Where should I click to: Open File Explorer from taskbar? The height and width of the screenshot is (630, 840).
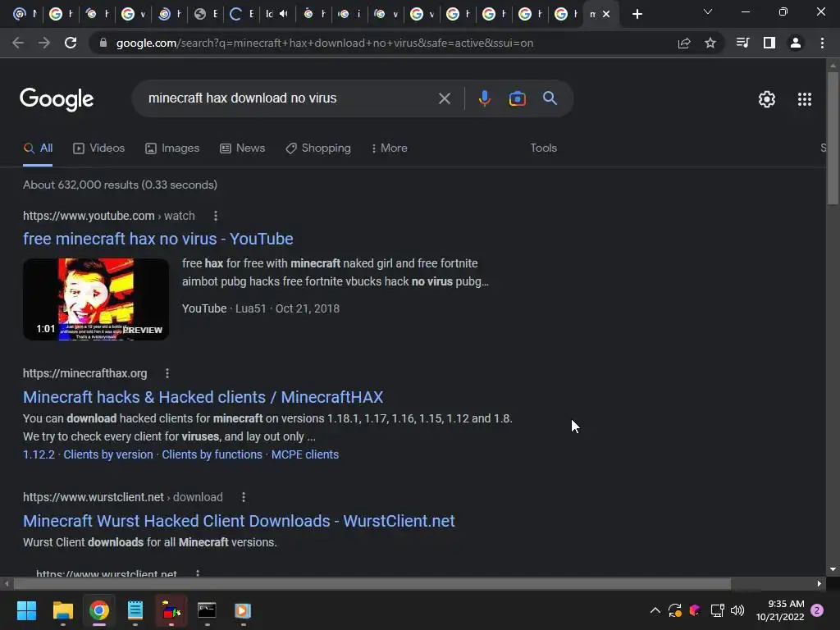point(62,610)
